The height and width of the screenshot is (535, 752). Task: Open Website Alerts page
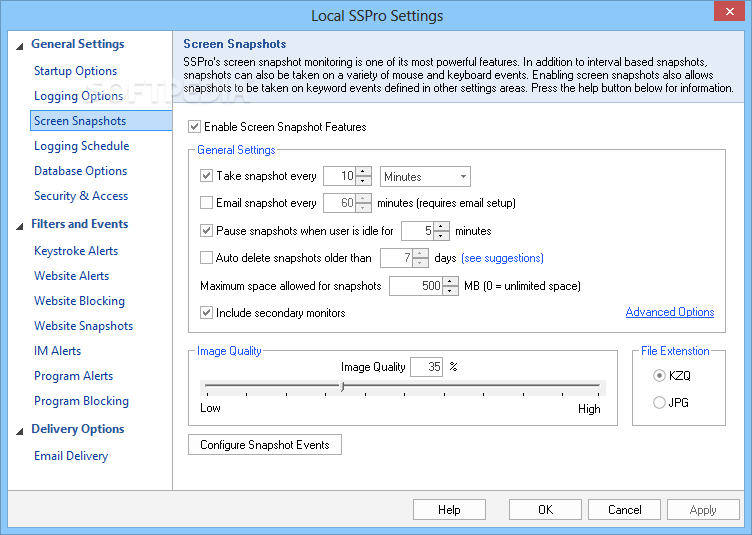click(x=71, y=276)
